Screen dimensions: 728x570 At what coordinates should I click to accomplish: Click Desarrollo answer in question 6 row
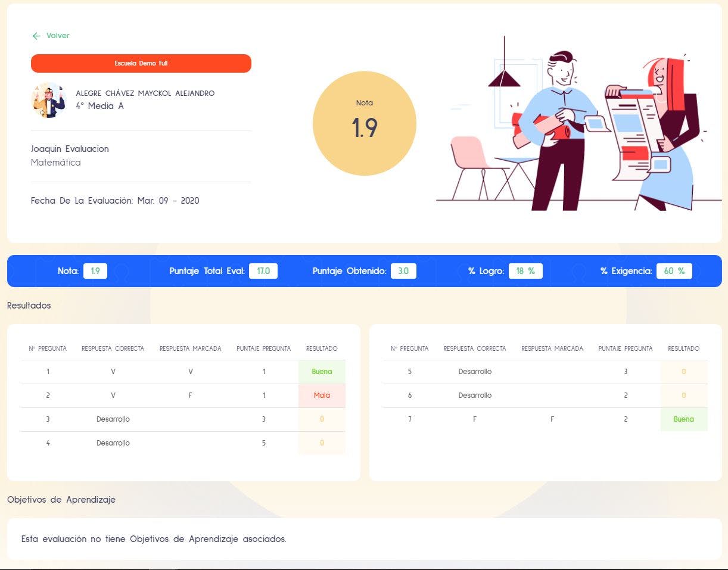tap(475, 395)
